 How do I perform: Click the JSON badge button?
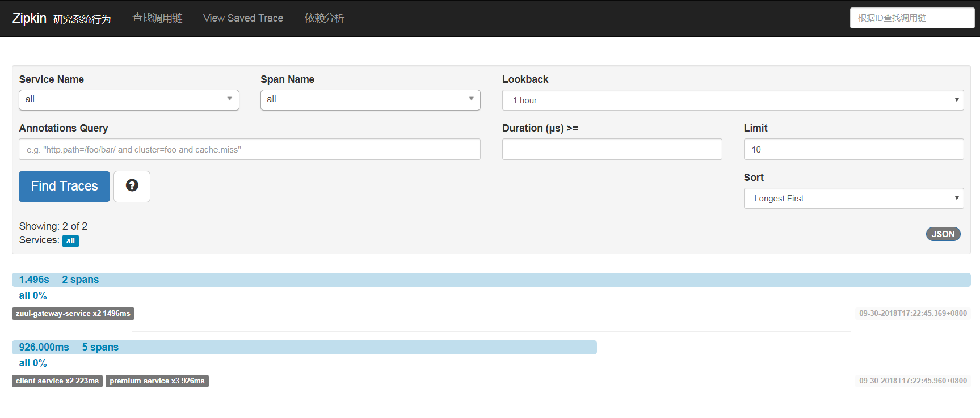tap(943, 234)
